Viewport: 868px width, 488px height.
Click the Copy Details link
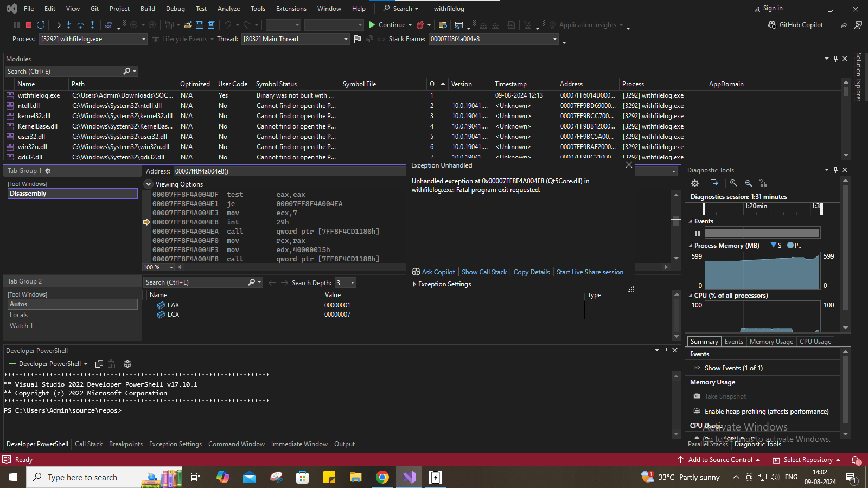[532, 272]
